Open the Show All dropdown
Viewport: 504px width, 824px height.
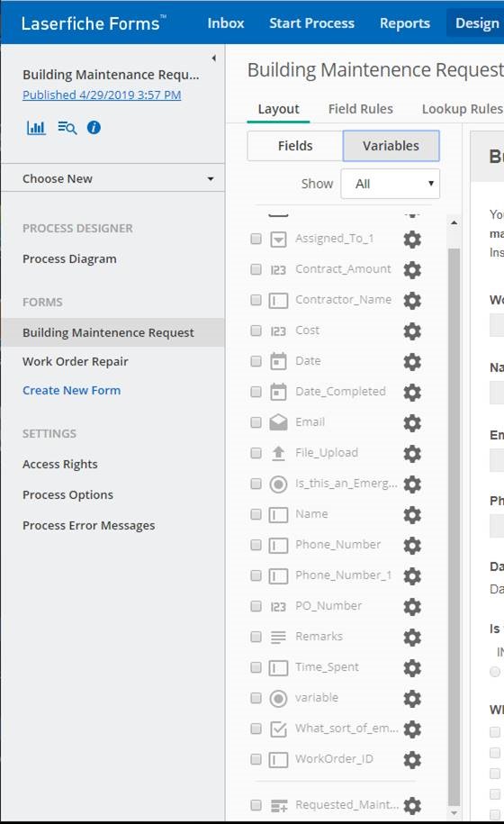[x=390, y=184]
